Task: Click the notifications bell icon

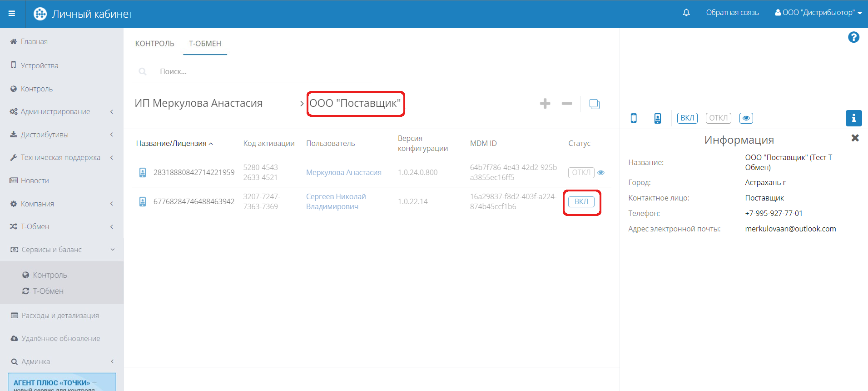Action: point(686,13)
